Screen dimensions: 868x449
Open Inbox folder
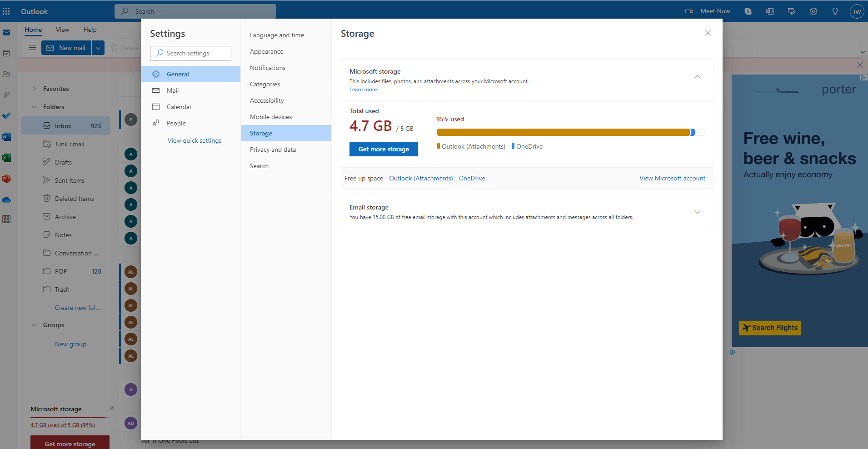tap(65, 126)
